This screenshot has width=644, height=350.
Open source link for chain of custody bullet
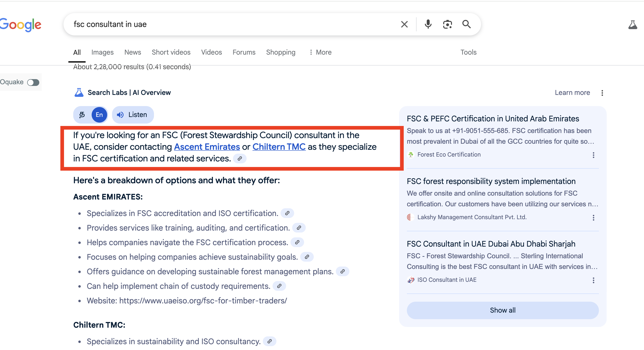(279, 286)
